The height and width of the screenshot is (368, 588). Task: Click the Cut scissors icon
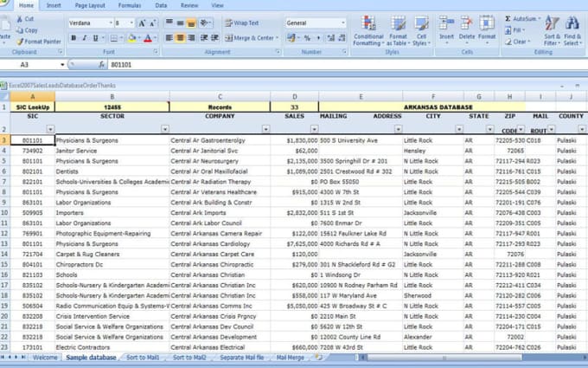click(x=20, y=19)
